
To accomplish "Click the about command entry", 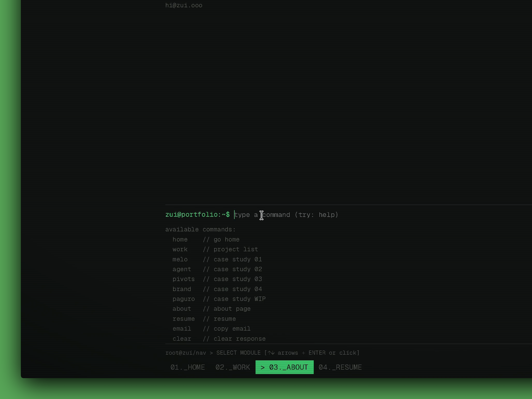I will 182,309.
